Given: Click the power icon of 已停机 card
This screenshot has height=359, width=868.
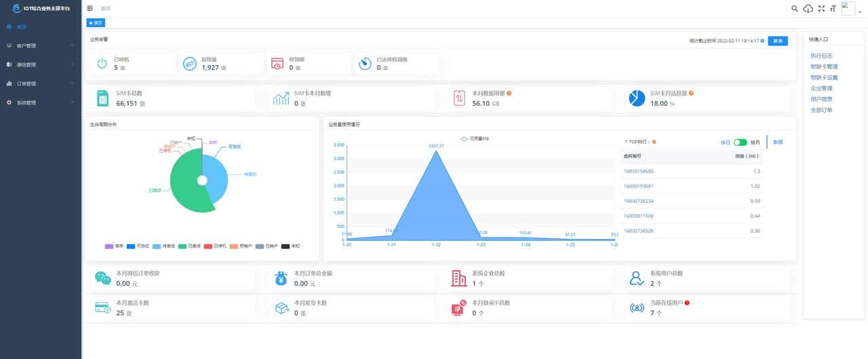Looking at the screenshot, I should click(102, 64).
